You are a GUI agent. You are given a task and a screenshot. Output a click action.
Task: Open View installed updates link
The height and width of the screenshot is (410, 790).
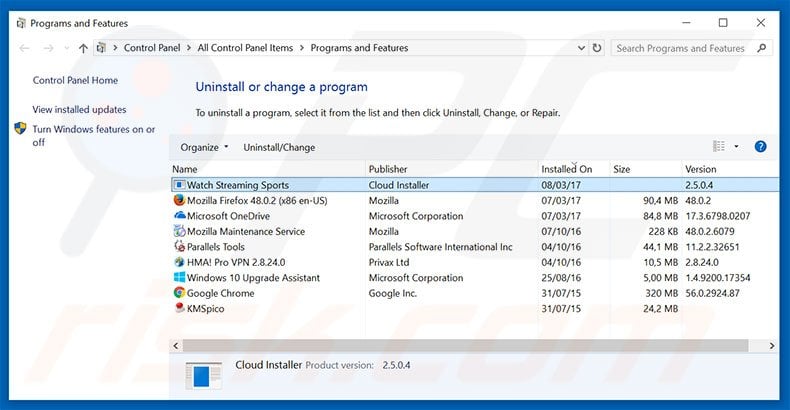79,109
